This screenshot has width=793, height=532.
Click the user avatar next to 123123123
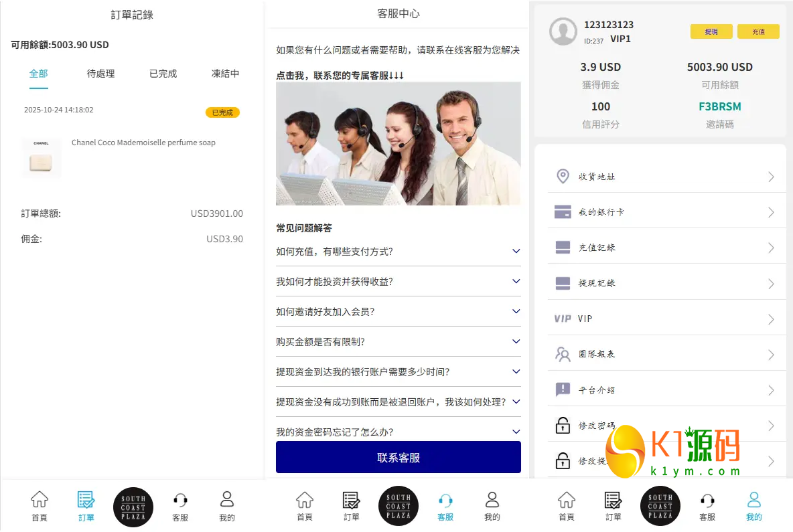(x=563, y=31)
